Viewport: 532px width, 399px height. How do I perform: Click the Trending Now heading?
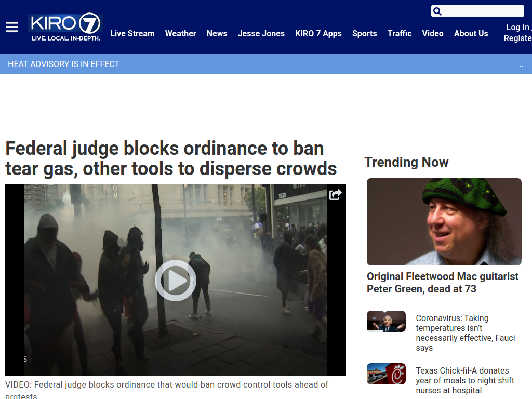point(406,162)
